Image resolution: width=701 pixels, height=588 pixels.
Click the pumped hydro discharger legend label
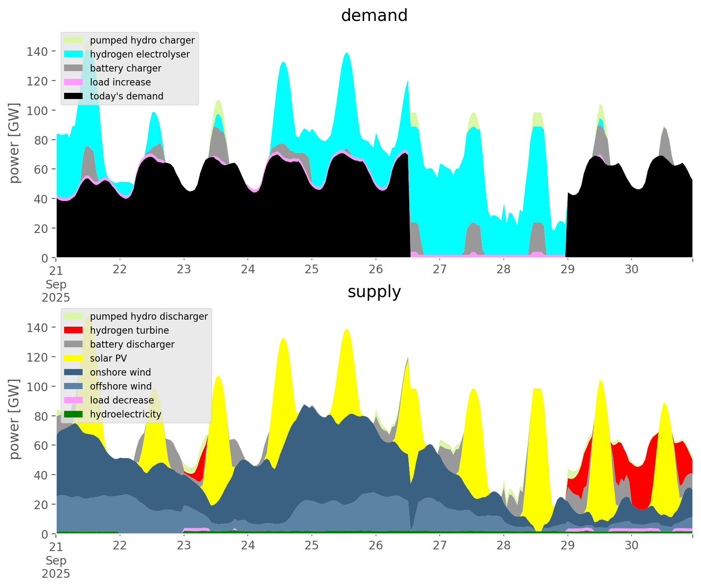(x=149, y=316)
